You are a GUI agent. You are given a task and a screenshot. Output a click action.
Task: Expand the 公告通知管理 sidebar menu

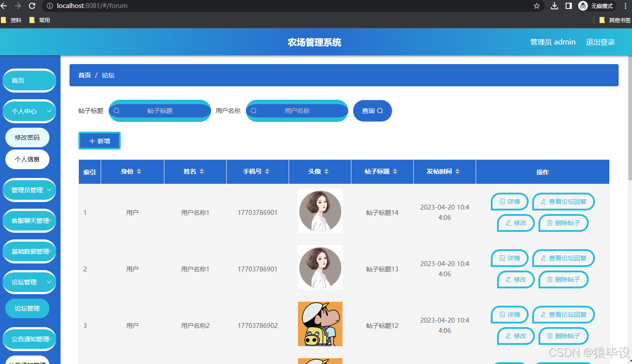coord(29,339)
